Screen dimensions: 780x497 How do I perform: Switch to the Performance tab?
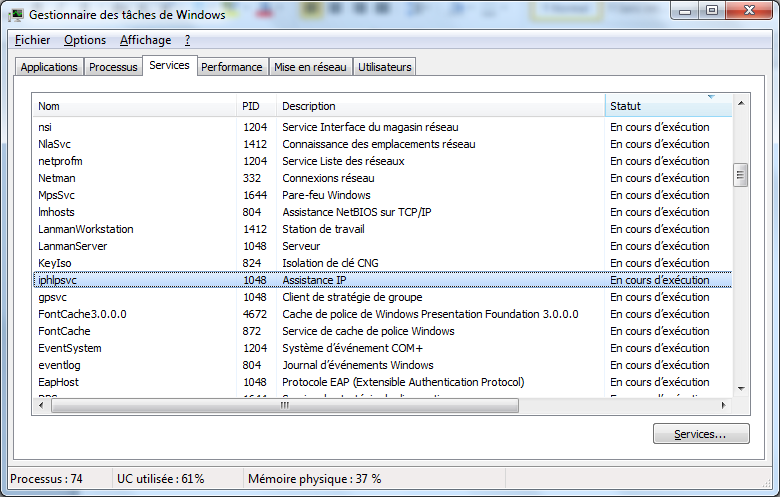[231, 67]
